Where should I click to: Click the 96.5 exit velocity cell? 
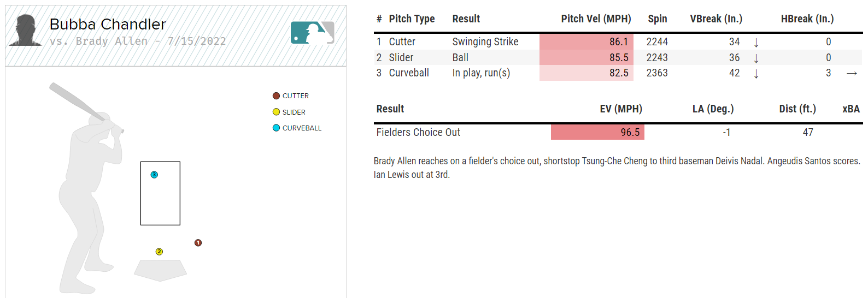pos(597,132)
